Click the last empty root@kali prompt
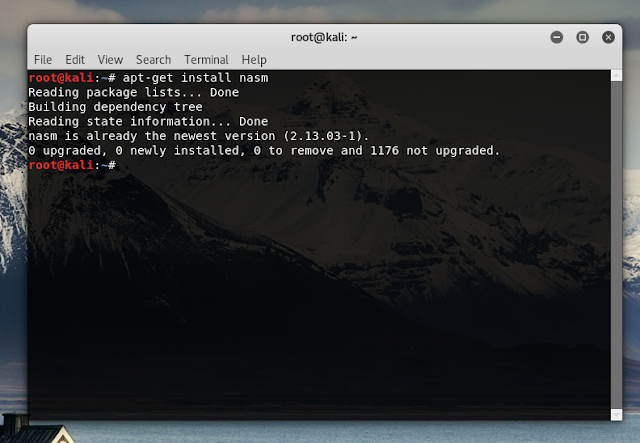 coord(72,165)
